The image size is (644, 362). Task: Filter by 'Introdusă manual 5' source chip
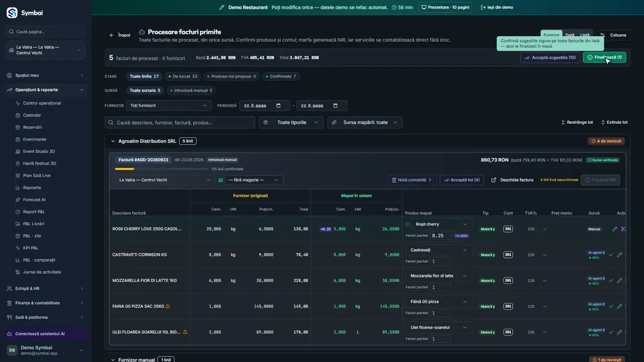pyautogui.click(x=191, y=90)
